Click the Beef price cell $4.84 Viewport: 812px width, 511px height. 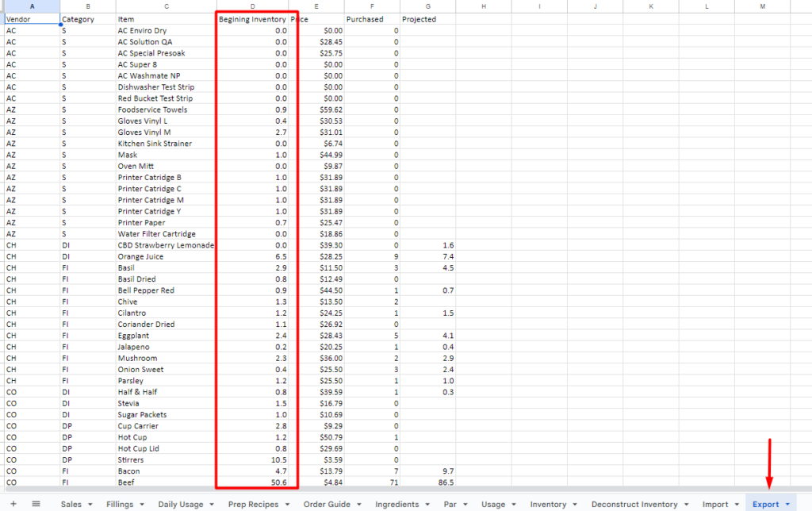tap(316, 482)
